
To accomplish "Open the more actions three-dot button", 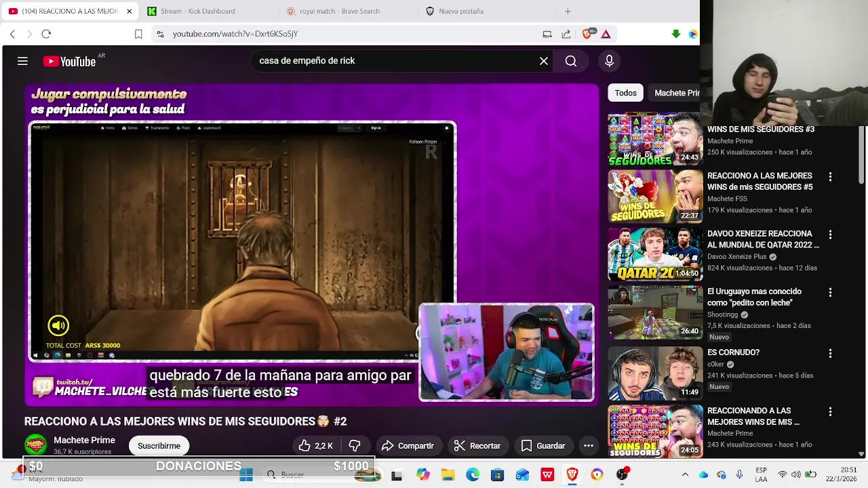I will click(x=589, y=445).
